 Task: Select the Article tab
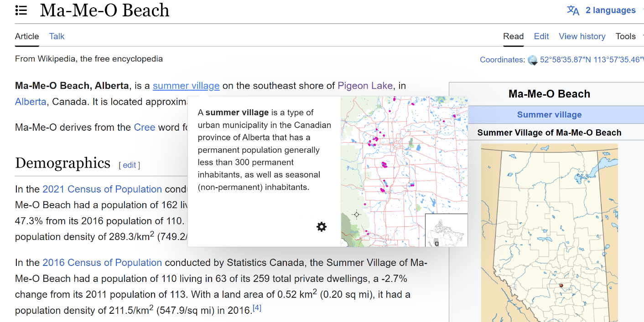click(x=27, y=36)
